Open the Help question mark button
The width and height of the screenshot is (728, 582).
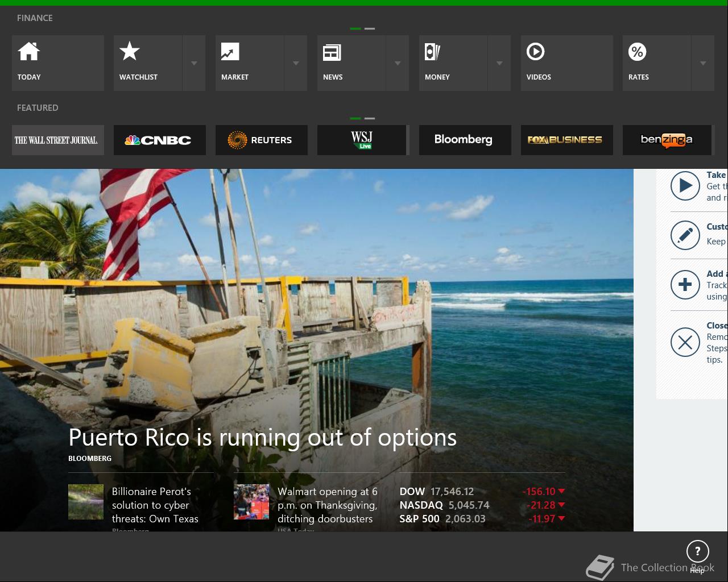(x=698, y=551)
